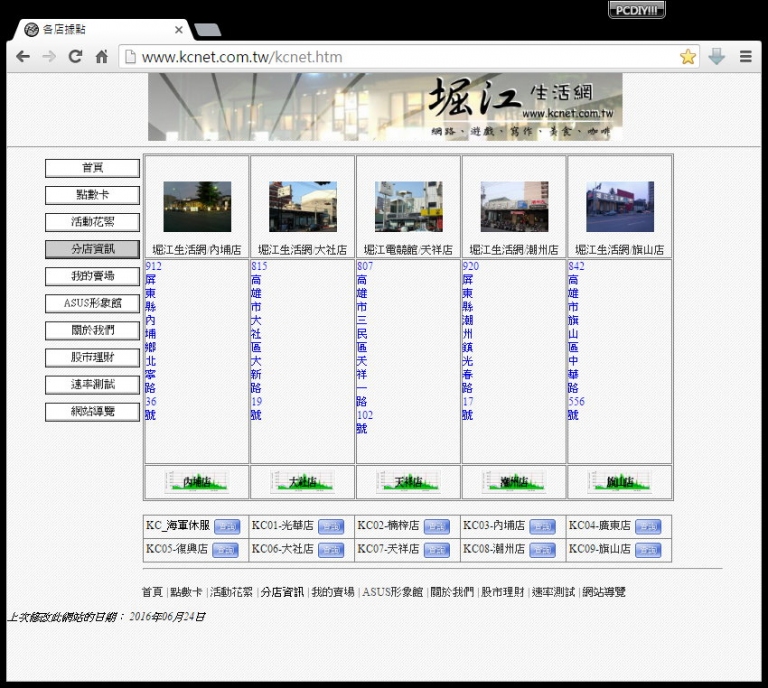768x688 pixels.
Task: Click the footer ASUS形象館 link
Action: point(392,592)
